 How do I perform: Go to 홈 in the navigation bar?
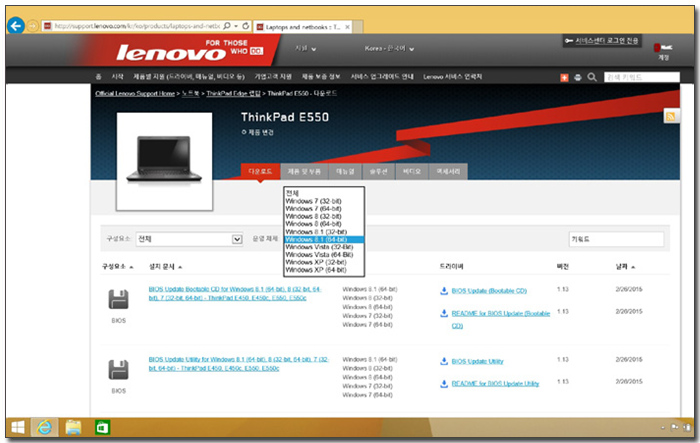click(98, 76)
